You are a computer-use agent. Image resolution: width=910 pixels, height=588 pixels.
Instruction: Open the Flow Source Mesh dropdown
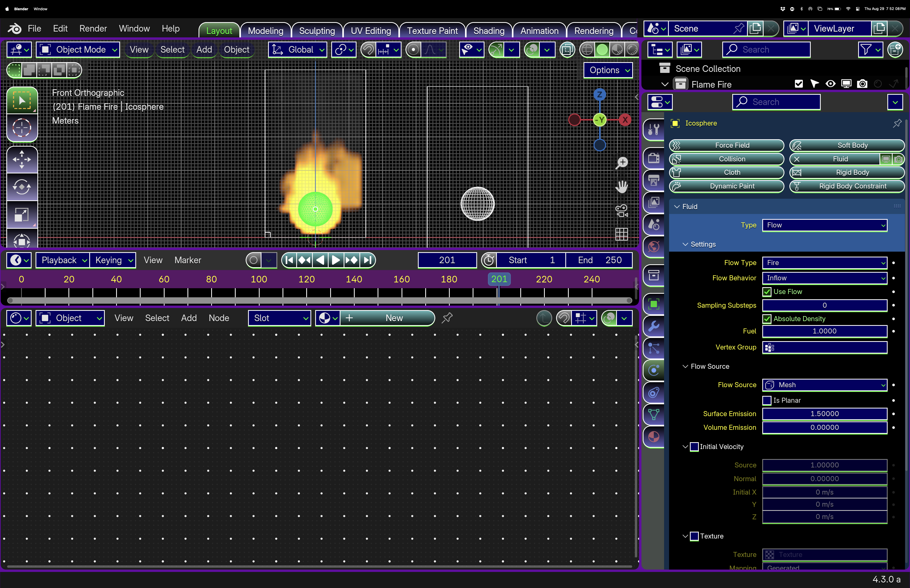(x=824, y=385)
